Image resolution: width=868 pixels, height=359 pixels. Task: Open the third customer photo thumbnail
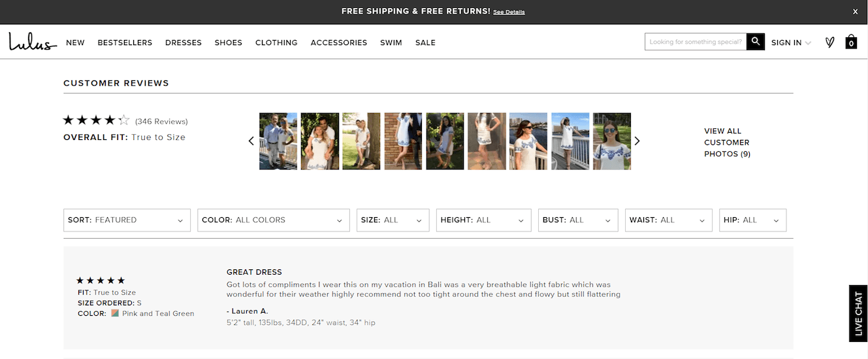point(361,141)
